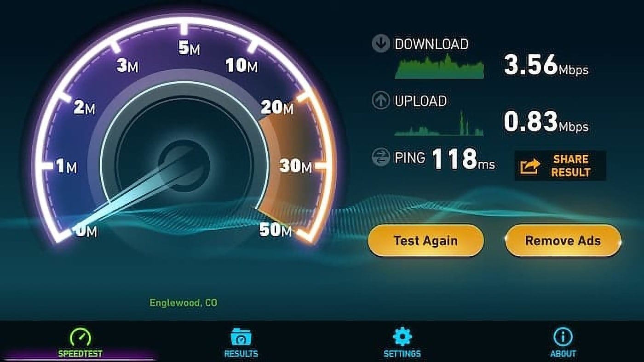This screenshot has height=362, width=644.
Task: Open the Results folder icon
Action: coord(241,338)
